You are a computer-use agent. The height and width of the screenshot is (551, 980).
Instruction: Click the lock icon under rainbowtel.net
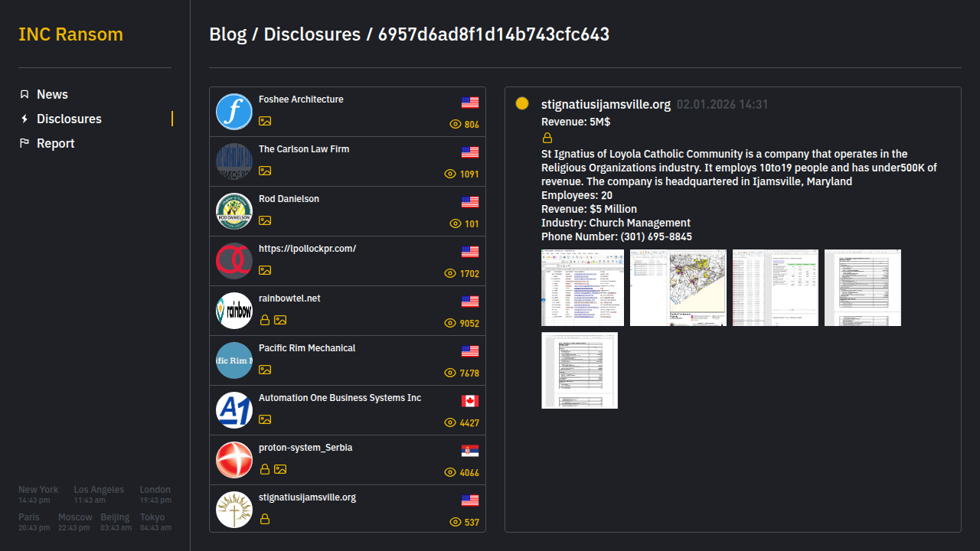coord(265,320)
